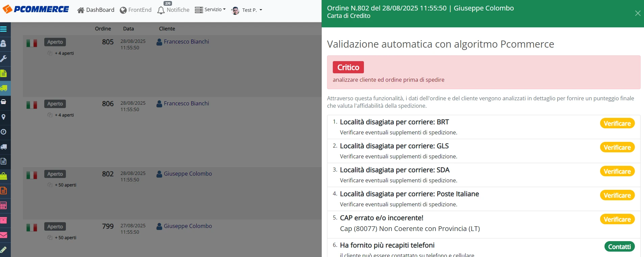Open the grey truck sidebar icon
The width and height of the screenshot is (644, 257).
coord(4,147)
